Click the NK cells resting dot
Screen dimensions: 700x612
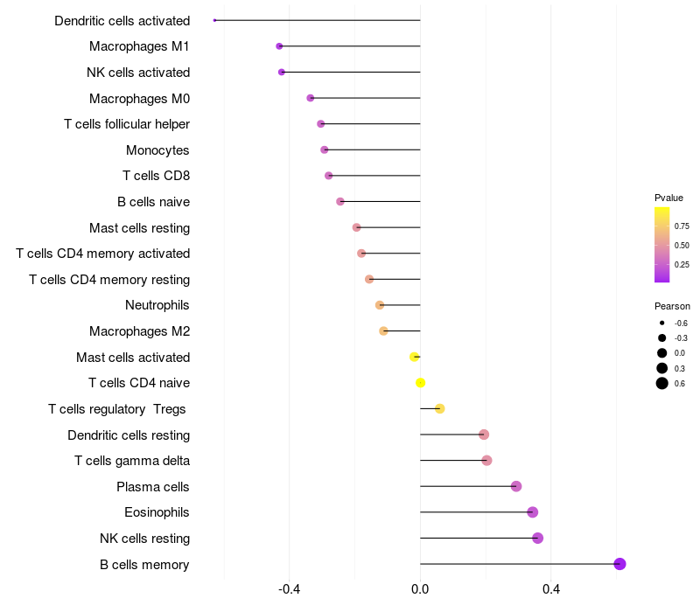537,538
